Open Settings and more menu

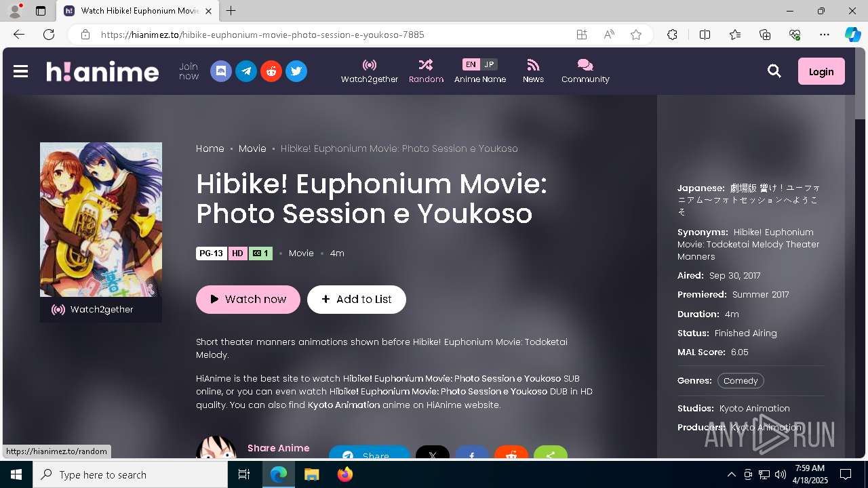[825, 35]
